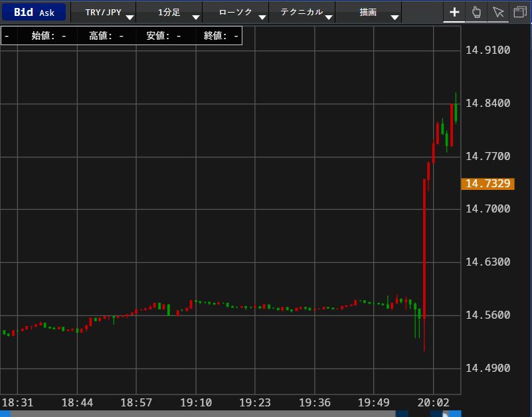
Task: Open the ローソク chart type dropdown
Action: click(x=236, y=13)
